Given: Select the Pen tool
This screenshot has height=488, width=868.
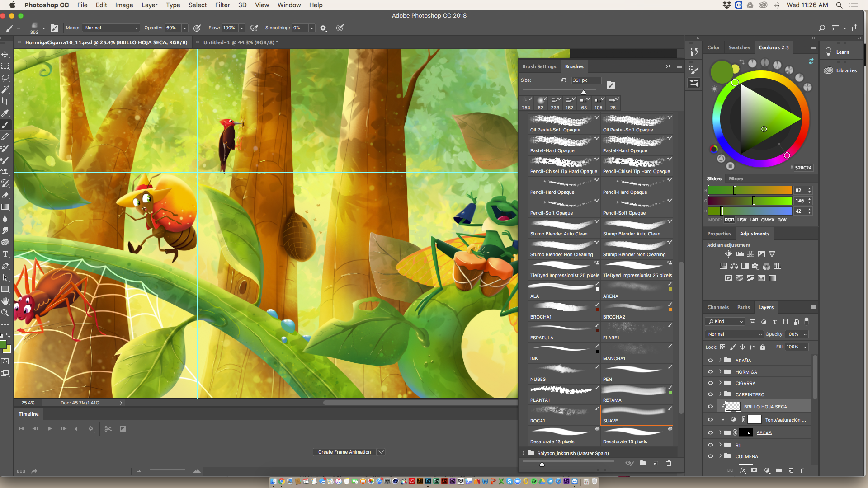Looking at the screenshot, I should pos(5,266).
